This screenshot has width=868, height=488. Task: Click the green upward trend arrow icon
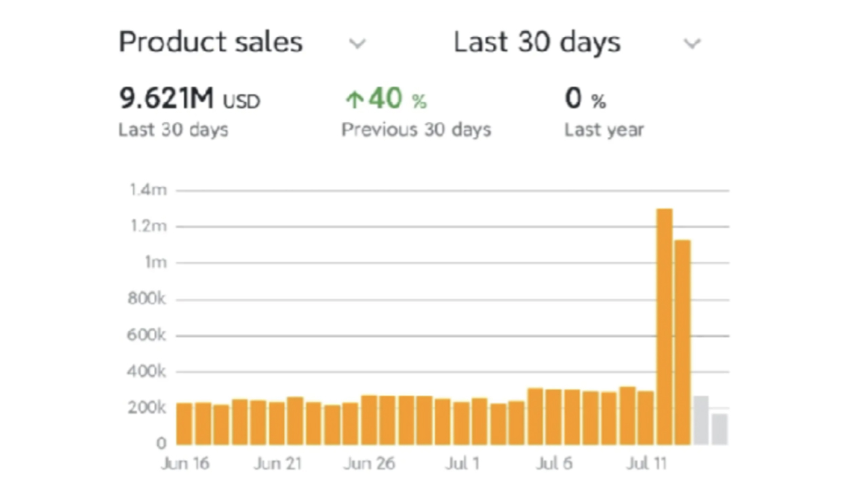(x=353, y=98)
